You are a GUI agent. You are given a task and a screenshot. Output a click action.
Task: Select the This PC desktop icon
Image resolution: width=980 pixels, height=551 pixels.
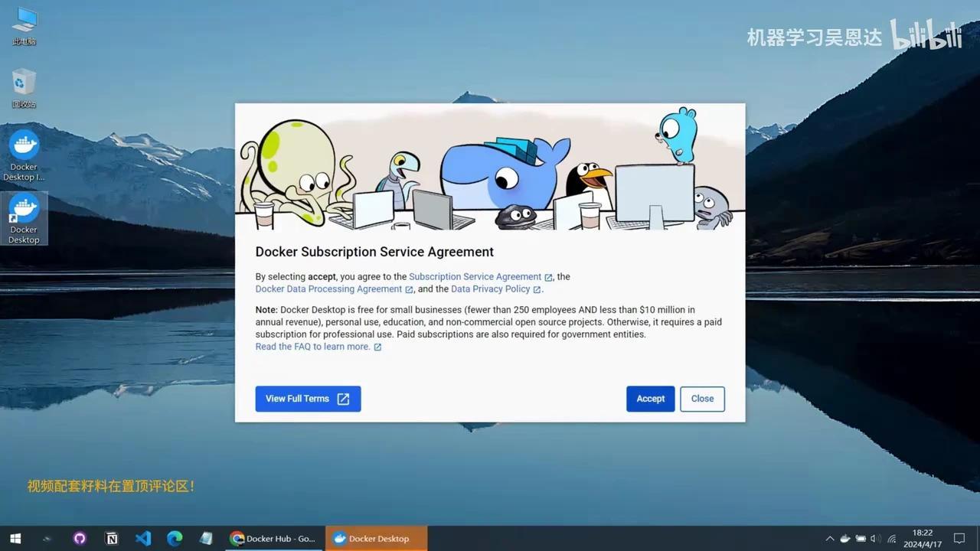pos(24,26)
